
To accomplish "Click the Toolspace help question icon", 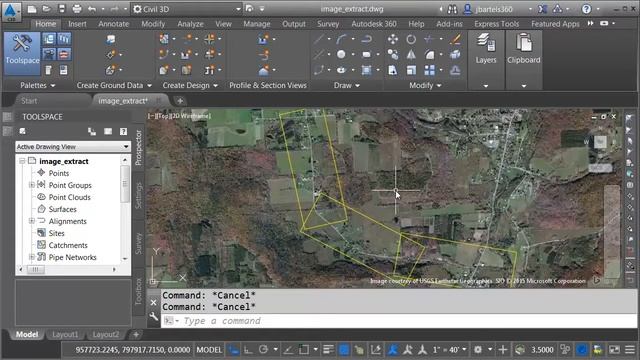I will click(123, 131).
